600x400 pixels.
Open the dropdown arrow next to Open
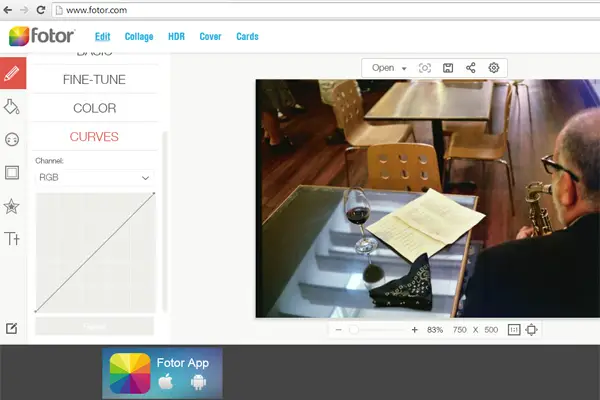pos(404,69)
